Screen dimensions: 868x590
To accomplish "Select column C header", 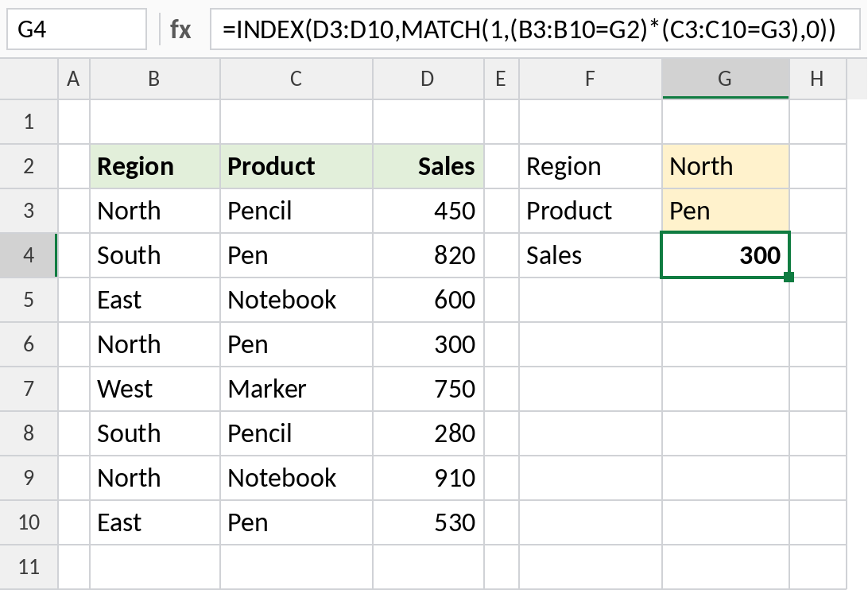I will tap(296, 80).
